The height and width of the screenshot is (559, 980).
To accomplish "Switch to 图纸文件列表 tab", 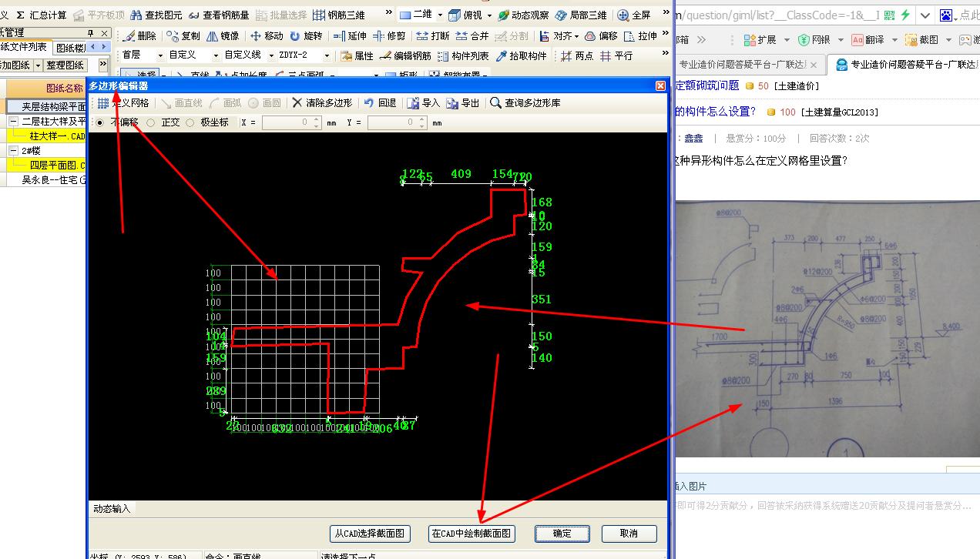I will pyautogui.click(x=24, y=48).
